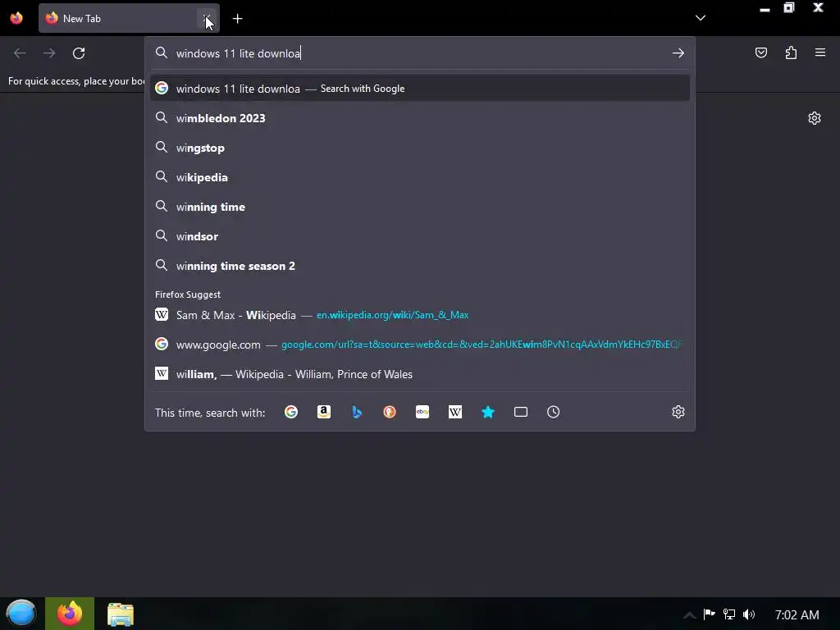Search with Google one-off engine icon
The width and height of the screenshot is (840, 630).
[291, 412]
